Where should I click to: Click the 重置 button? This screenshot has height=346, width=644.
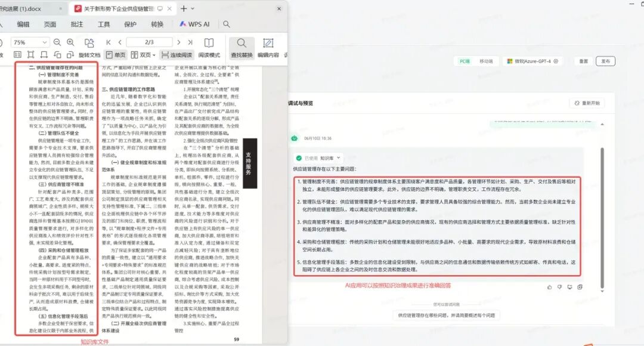pos(584,61)
